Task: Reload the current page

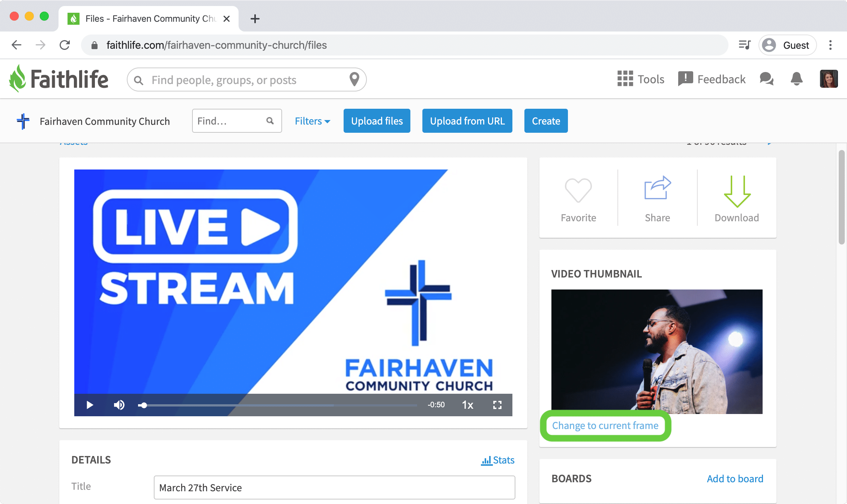Action: point(65,45)
